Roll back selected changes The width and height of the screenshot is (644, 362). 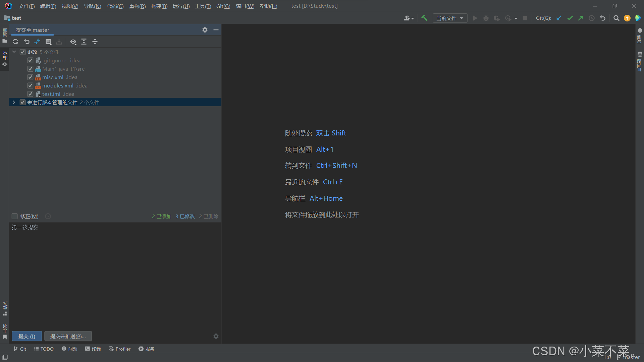[26, 42]
